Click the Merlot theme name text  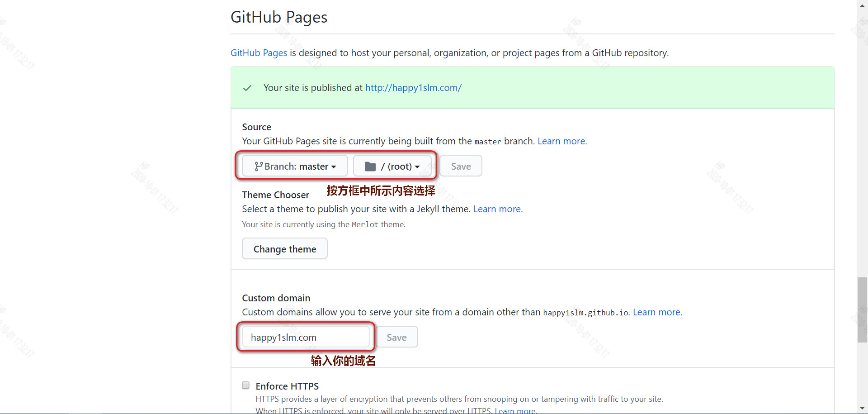point(365,224)
